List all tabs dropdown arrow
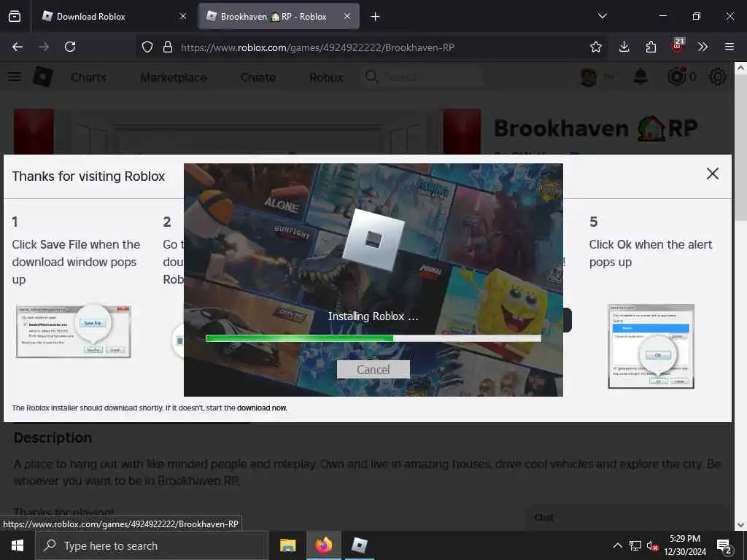The width and height of the screenshot is (747, 560). coord(602,16)
